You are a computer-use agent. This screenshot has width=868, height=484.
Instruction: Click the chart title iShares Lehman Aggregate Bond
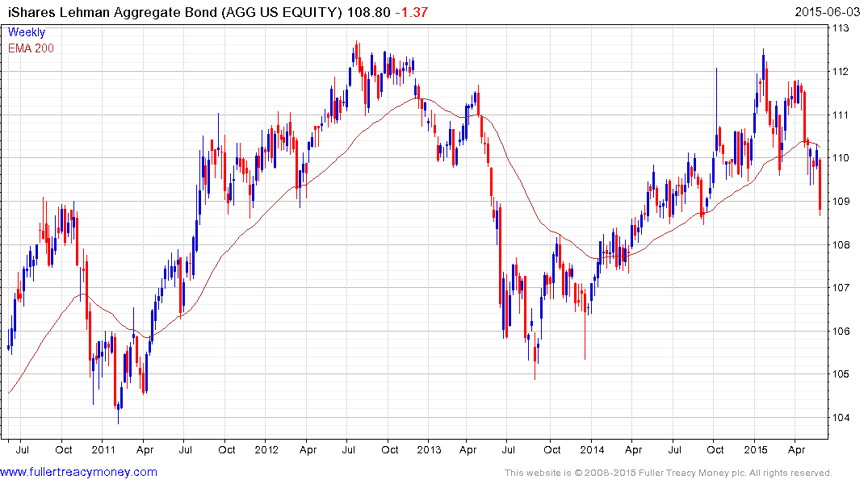(114, 12)
